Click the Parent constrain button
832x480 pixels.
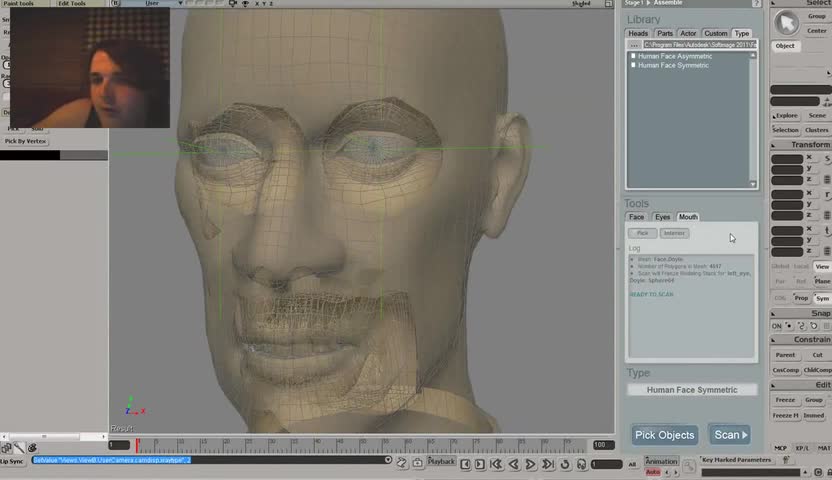(x=785, y=355)
